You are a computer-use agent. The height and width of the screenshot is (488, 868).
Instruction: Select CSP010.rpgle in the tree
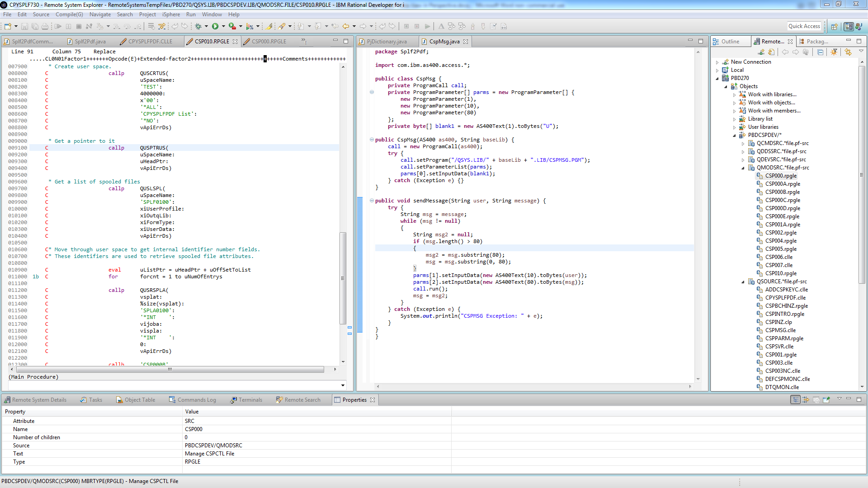[x=781, y=273]
